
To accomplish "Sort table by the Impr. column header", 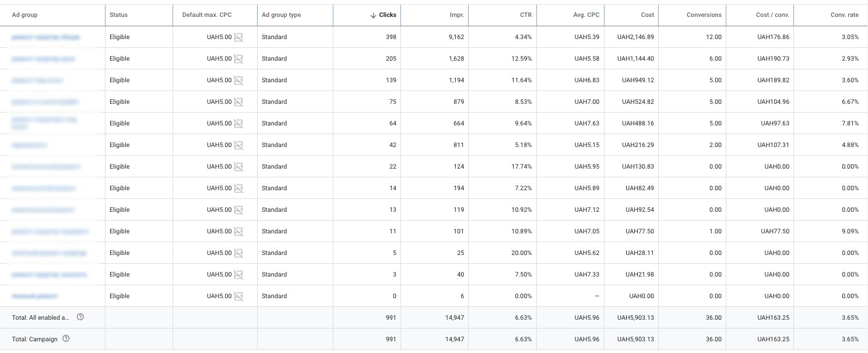I will (x=457, y=15).
